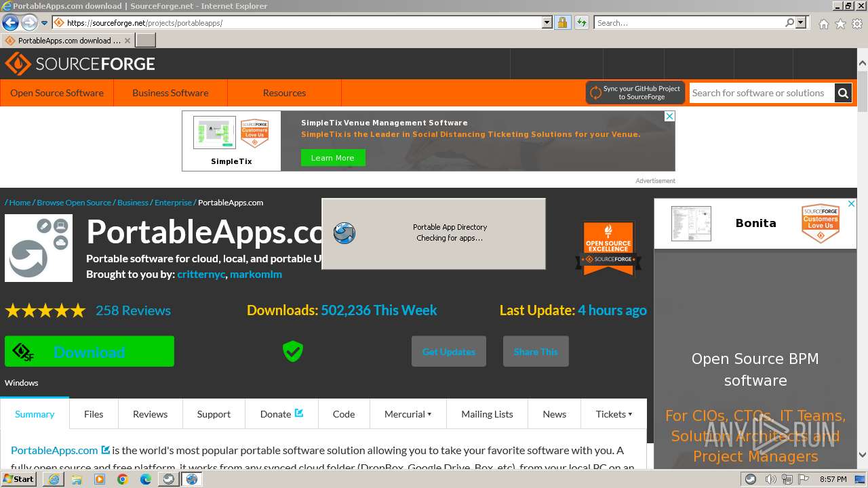Click the green shield security check icon
Image resolution: width=868 pixels, height=488 pixels.
pos(293,351)
